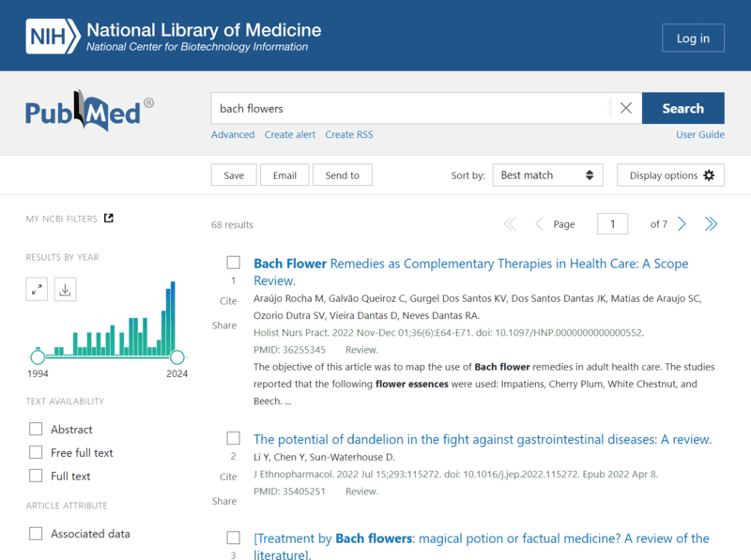The image size is (751, 560).
Task: Open the User Guide link
Action: (700, 134)
